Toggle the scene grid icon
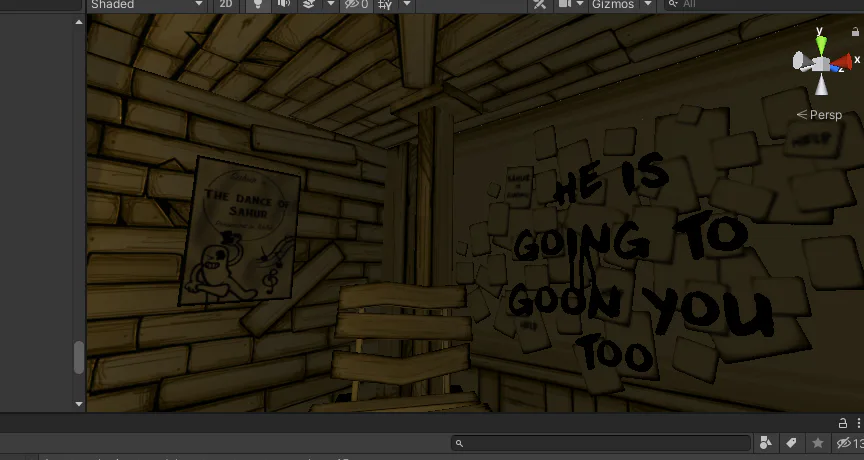The image size is (864, 460). point(385,4)
